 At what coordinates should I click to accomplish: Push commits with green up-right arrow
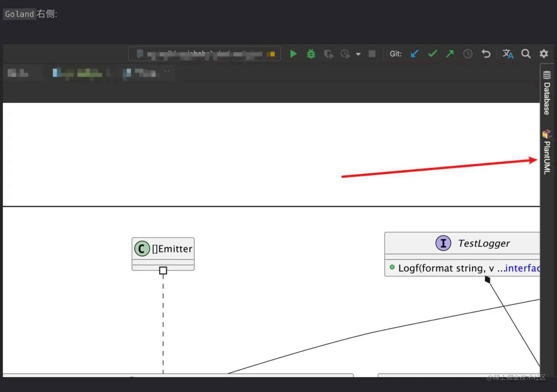pos(450,54)
